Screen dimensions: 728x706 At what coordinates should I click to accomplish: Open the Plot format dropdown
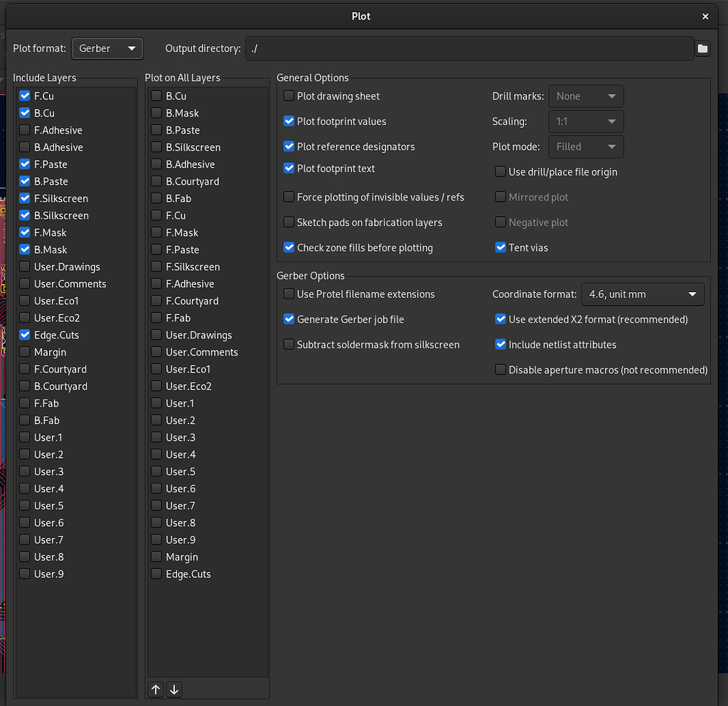pos(107,48)
